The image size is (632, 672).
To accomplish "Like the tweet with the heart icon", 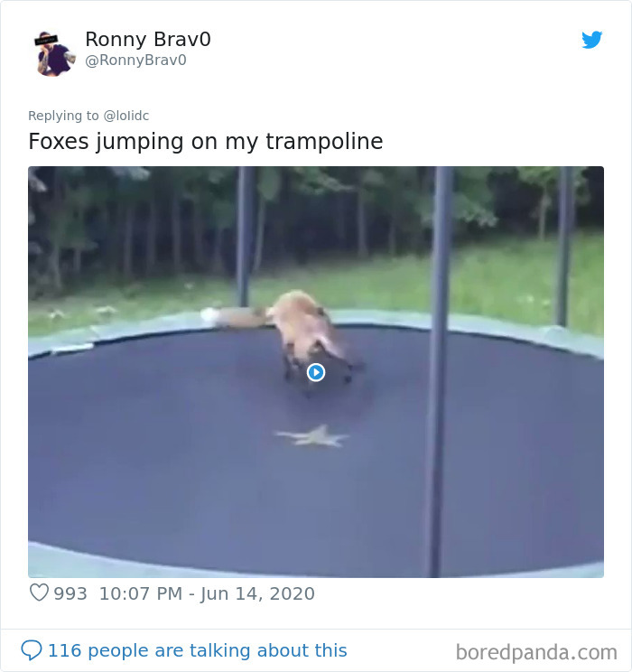I will [x=39, y=593].
